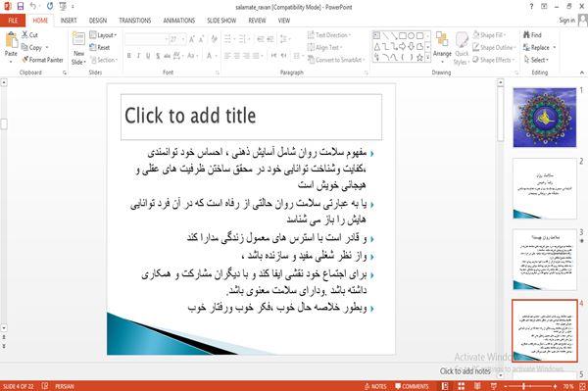Toggle Bold formatting
This screenshot has height=391, width=588.
pyautogui.click(x=129, y=56)
